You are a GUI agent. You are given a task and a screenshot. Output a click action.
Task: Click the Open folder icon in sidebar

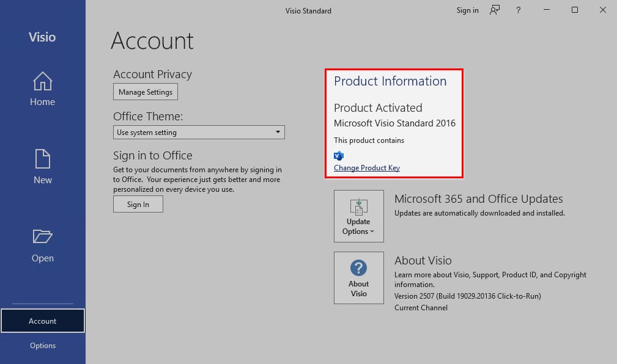pos(42,236)
